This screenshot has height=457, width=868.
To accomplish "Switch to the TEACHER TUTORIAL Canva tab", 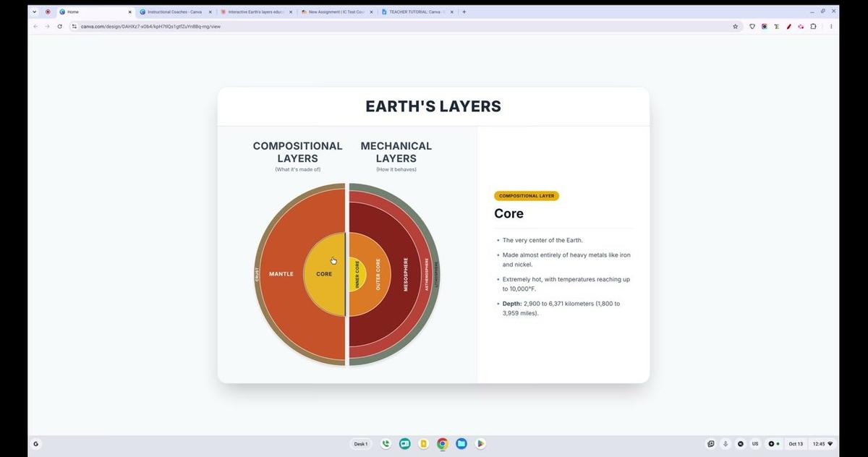I will tap(416, 12).
